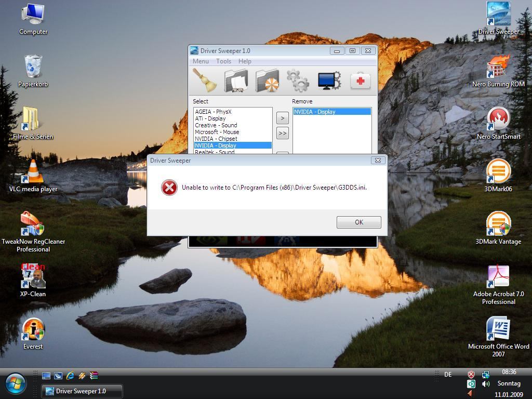Click the single-arrow > move button
Viewport: 532px width, 399px height.
(x=283, y=118)
